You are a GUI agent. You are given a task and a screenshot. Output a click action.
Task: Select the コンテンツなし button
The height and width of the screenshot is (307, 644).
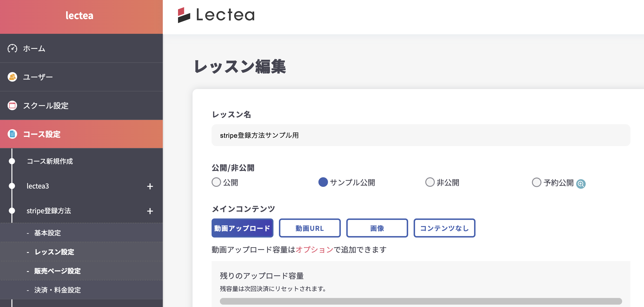[444, 228]
